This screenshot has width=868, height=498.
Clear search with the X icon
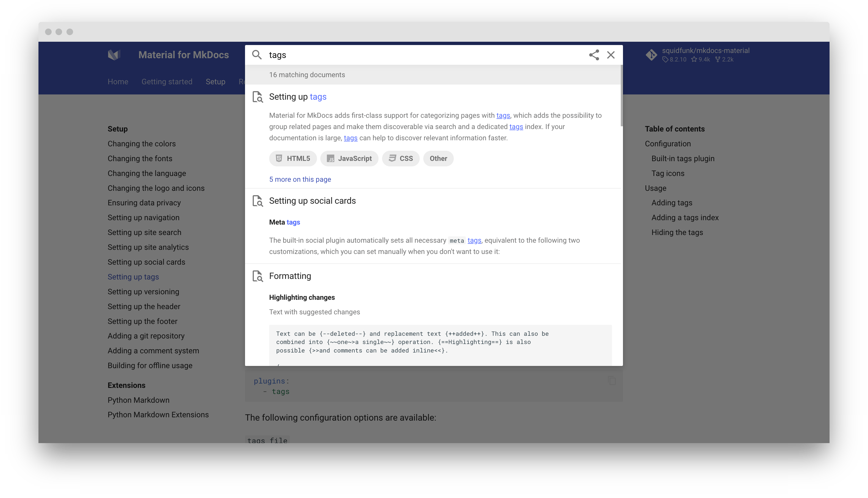coord(611,55)
